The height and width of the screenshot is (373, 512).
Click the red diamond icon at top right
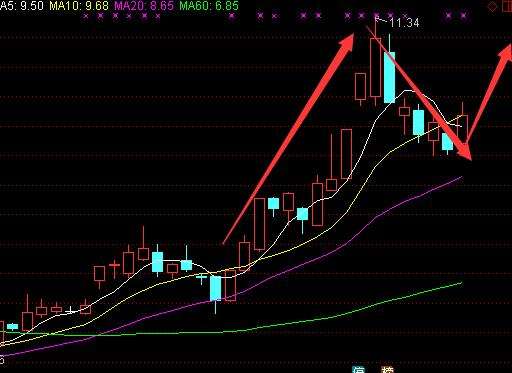pos(492,7)
